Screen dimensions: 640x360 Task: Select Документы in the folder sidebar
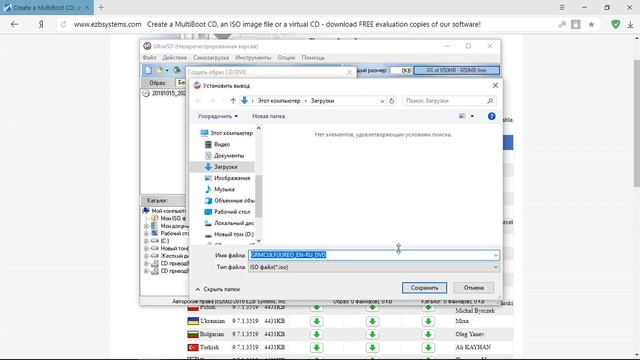coord(229,156)
